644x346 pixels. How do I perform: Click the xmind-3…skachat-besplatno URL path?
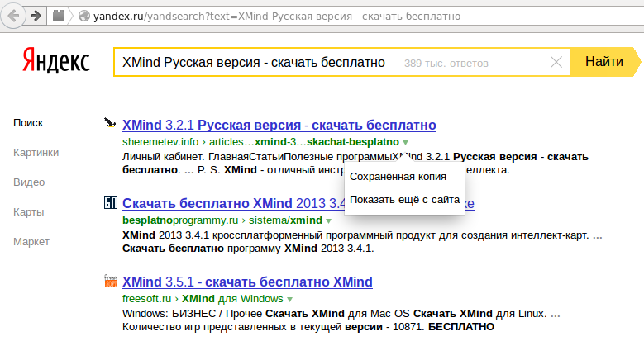click(327, 141)
